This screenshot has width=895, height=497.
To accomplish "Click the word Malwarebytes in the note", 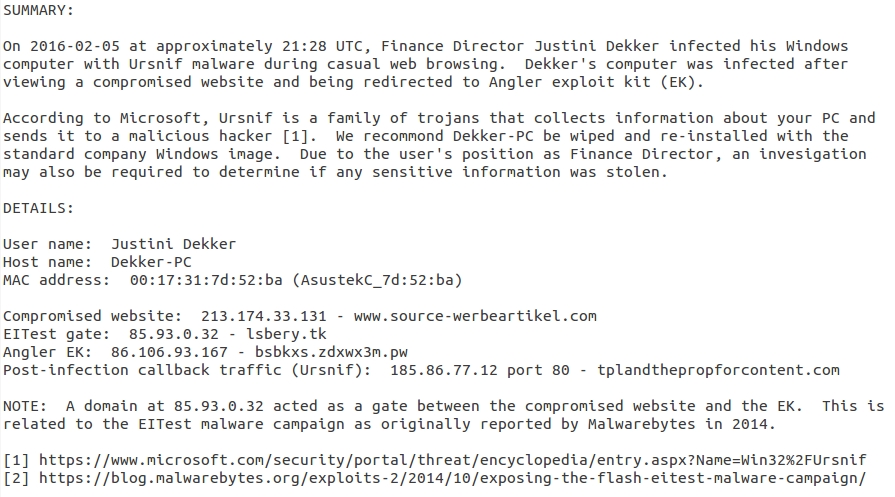I will 642,424.
